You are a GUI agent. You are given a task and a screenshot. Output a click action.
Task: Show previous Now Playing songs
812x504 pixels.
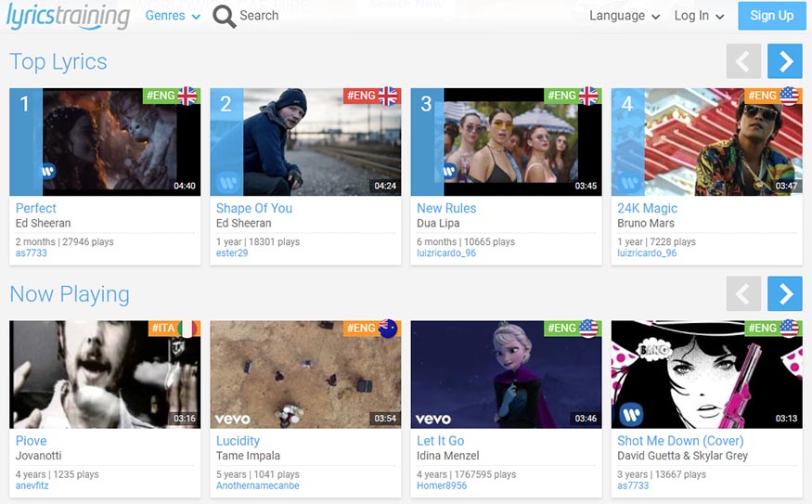(743, 294)
